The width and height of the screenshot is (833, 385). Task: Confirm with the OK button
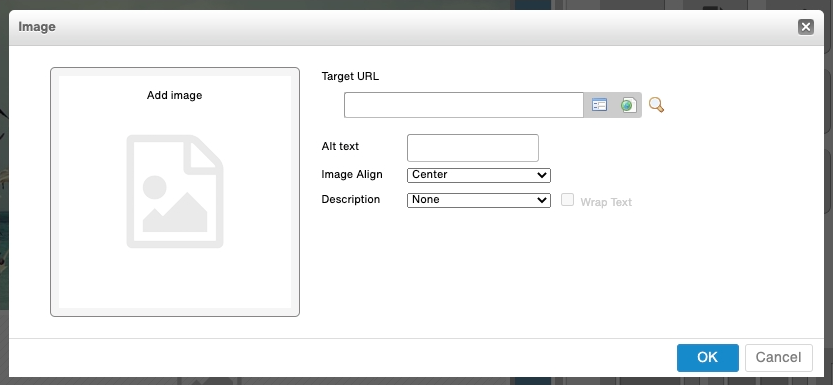pyautogui.click(x=708, y=357)
